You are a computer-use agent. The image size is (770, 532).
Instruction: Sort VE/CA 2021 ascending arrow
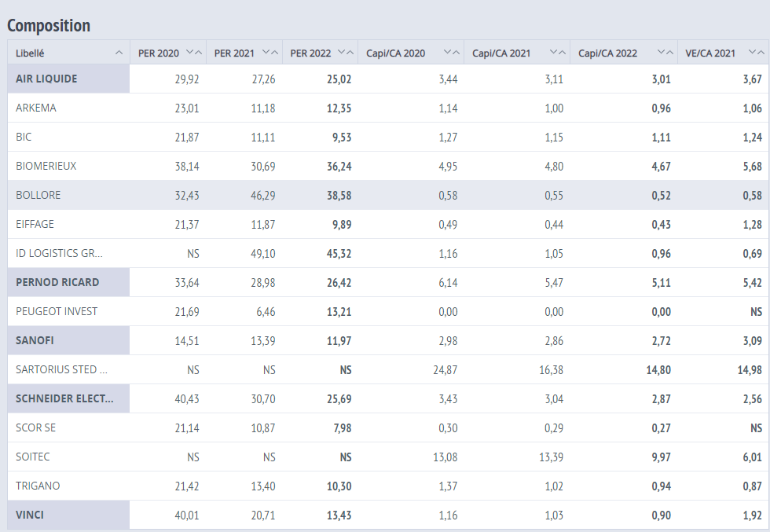point(761,53)
